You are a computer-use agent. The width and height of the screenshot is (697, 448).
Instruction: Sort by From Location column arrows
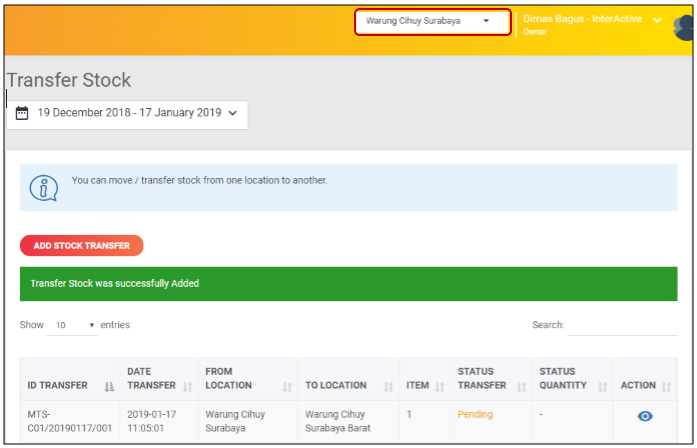point(288,386)
